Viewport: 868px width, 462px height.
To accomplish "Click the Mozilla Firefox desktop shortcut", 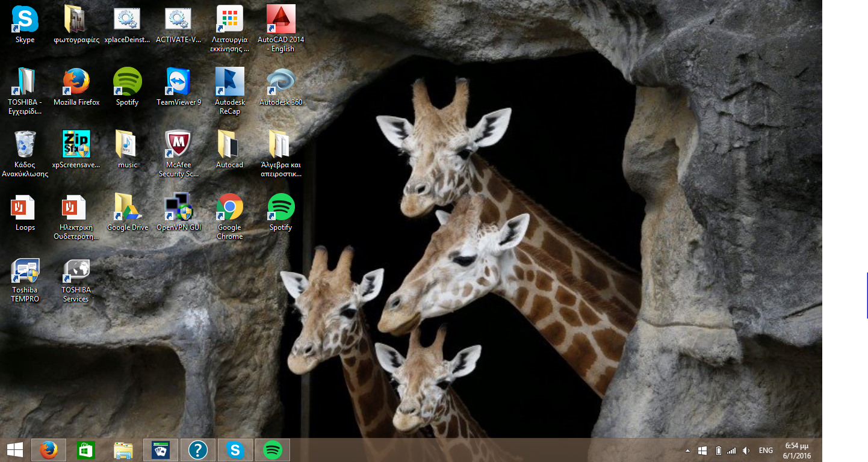I will [x=76, y=88].
